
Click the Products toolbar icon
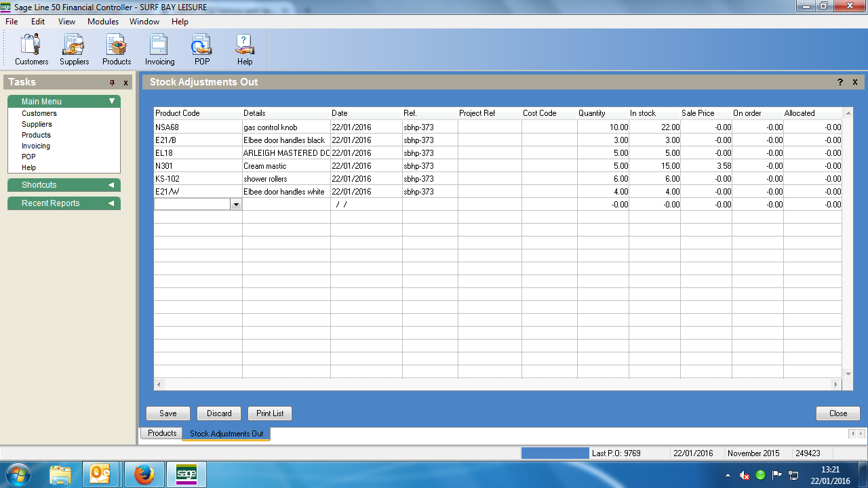117,49
